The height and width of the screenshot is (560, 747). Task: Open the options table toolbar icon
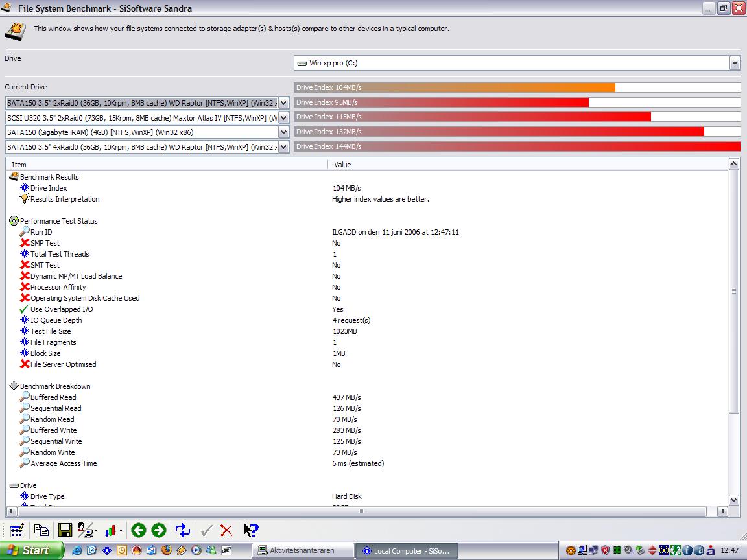17,530
